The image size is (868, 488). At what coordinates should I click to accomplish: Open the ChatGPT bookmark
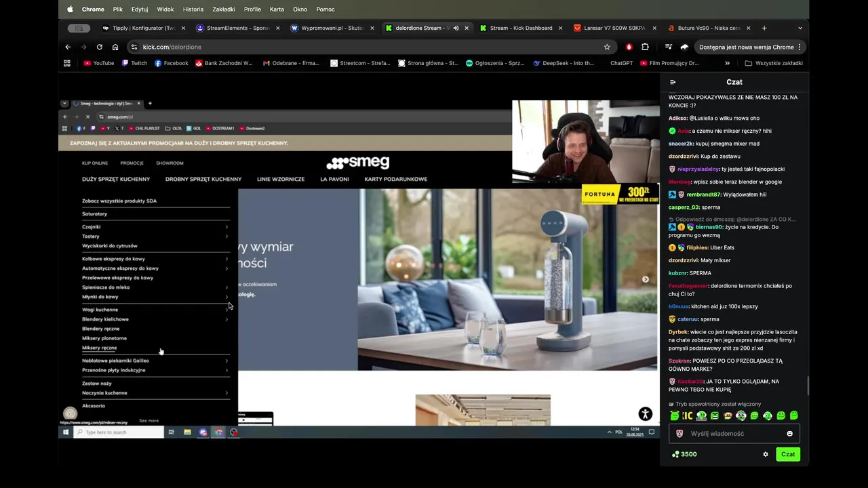pos(621,63)
